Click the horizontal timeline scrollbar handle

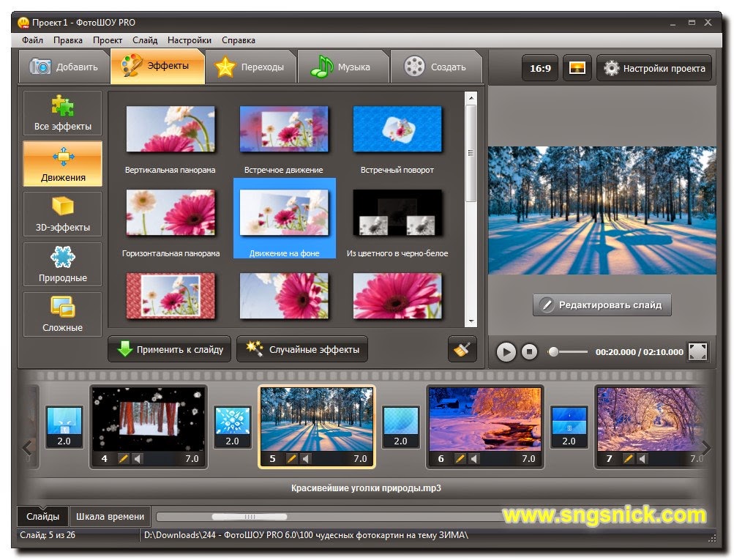coord(250,517)
